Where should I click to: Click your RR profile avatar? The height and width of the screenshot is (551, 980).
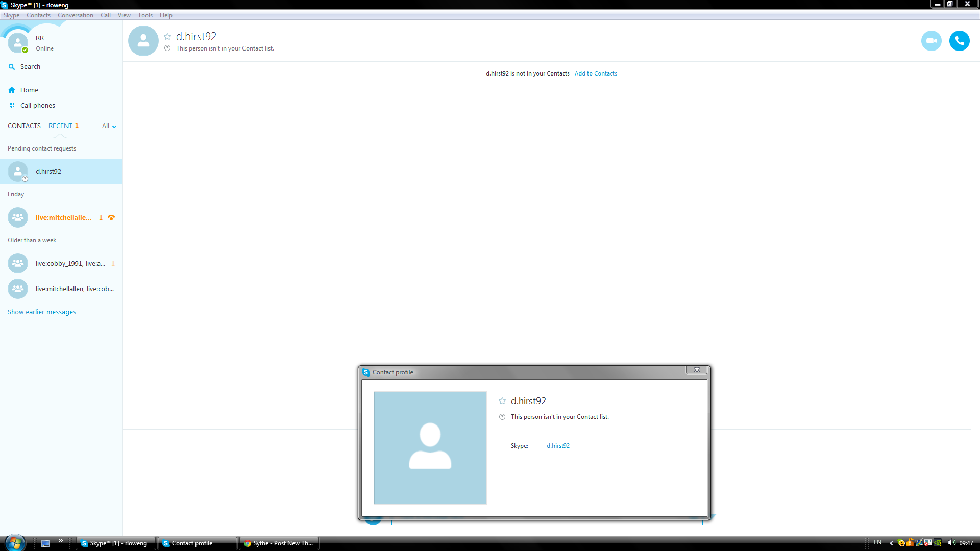coord(18,43)
